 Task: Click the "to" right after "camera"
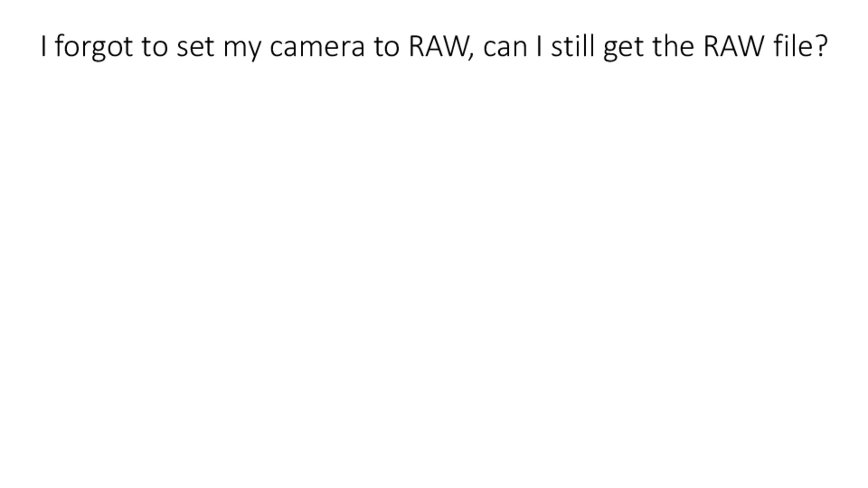[x=387, y=47]
